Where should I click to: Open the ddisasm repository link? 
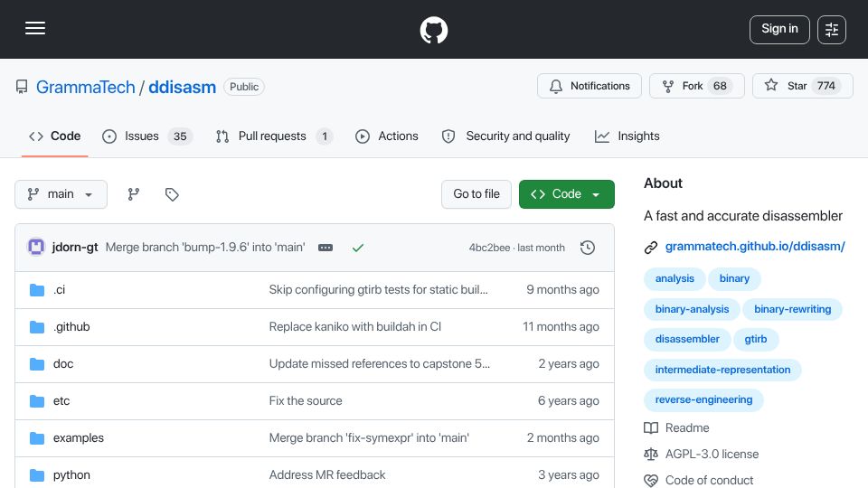[182, 87]
